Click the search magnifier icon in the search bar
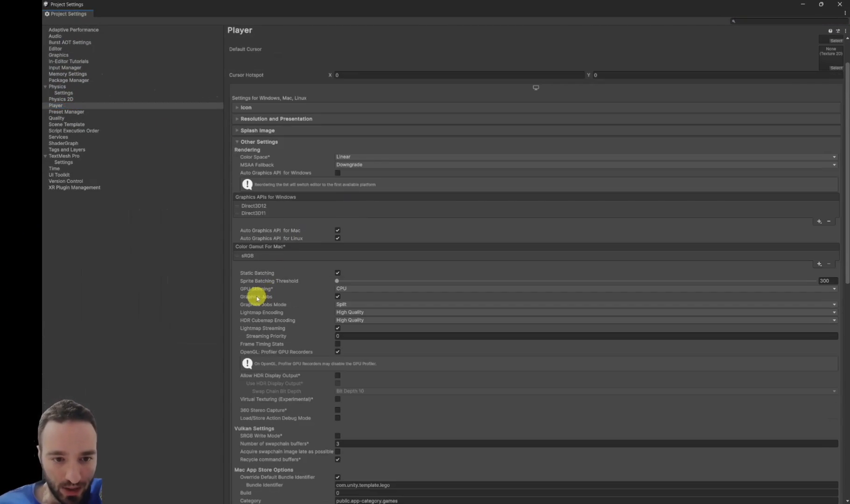The height and width of the screenshot is (504, 850). [734, 21]
